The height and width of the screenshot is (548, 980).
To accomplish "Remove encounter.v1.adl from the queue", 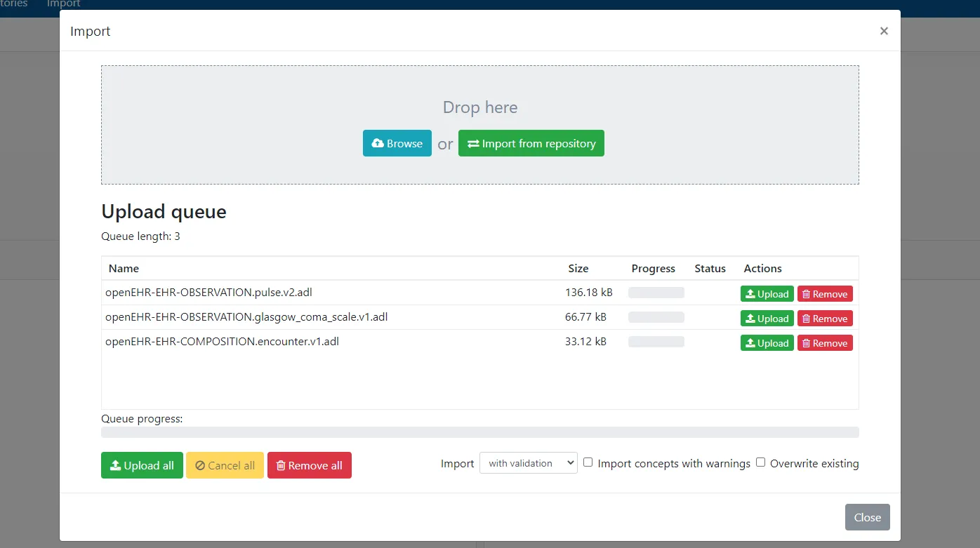I will [824, 343].
